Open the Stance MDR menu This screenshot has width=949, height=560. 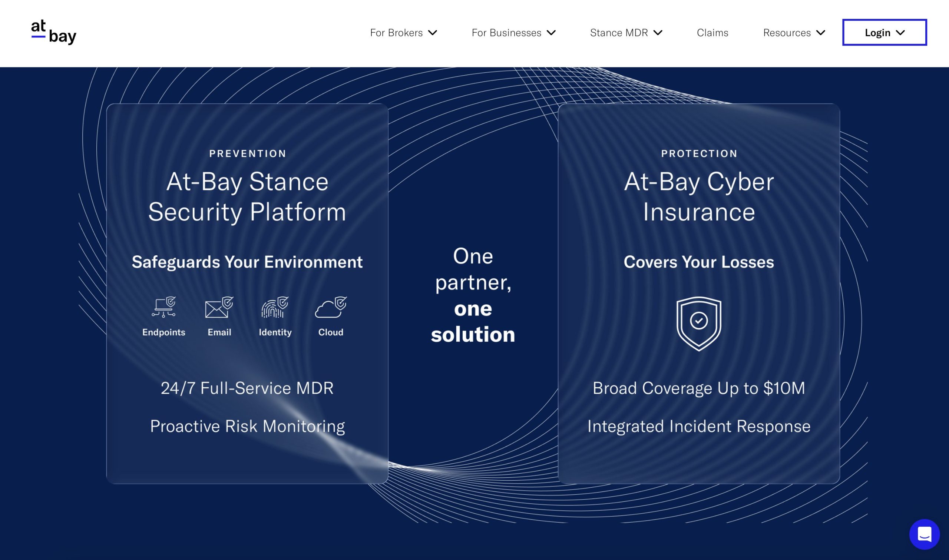[x=626, y=33]
